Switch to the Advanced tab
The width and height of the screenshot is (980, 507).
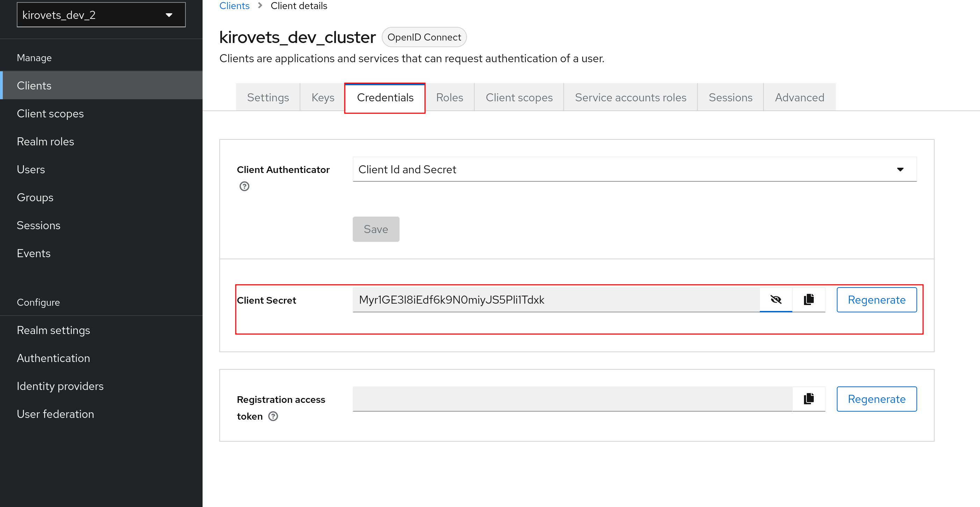(x=799, y=97)
